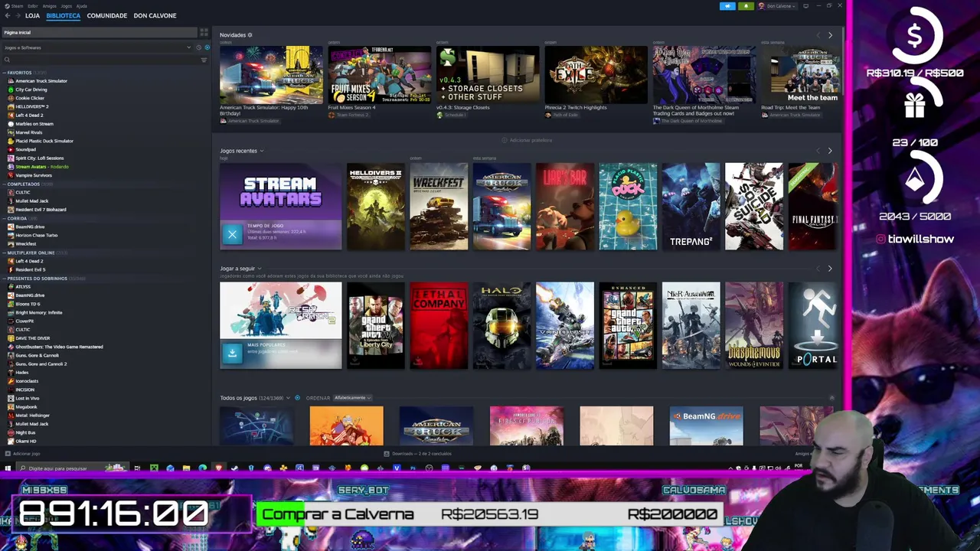Open the Ajuda menu
Viewport: 980px width, 551px height.
(x=81, y=6)
